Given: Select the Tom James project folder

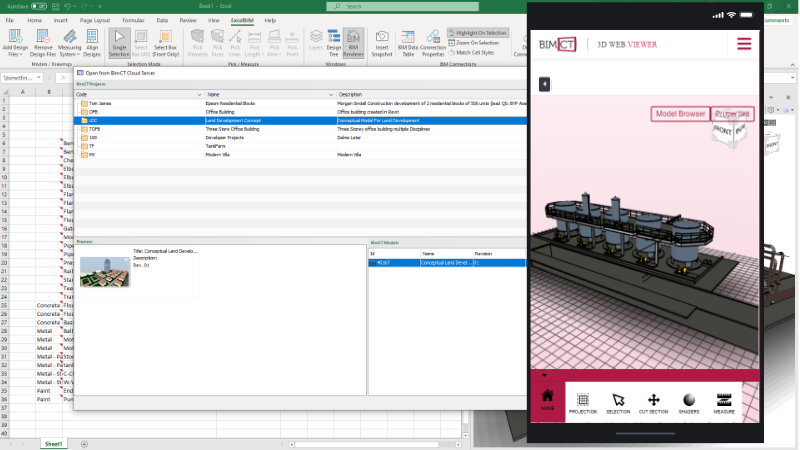Looking at the screenshot, I should point(301,104).
